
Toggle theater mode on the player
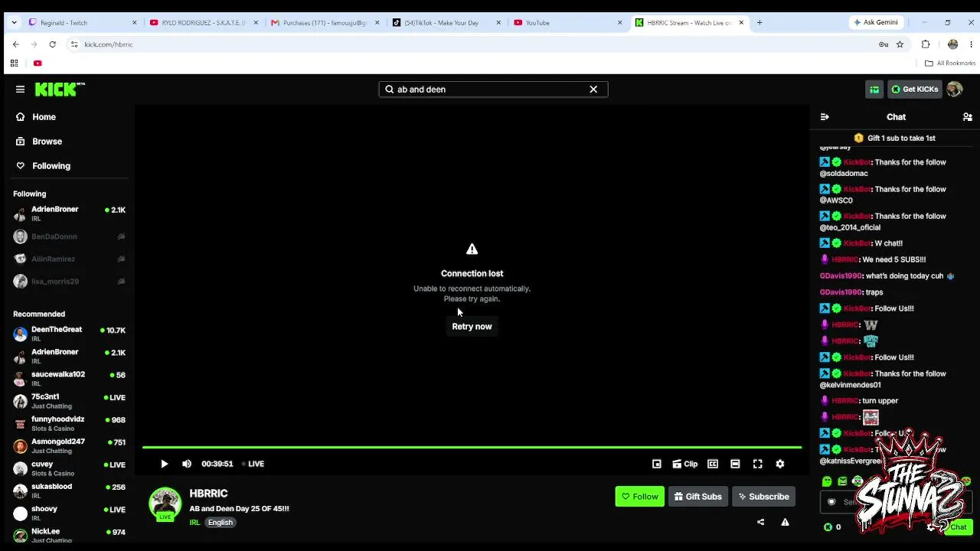[x=735, y=464]
